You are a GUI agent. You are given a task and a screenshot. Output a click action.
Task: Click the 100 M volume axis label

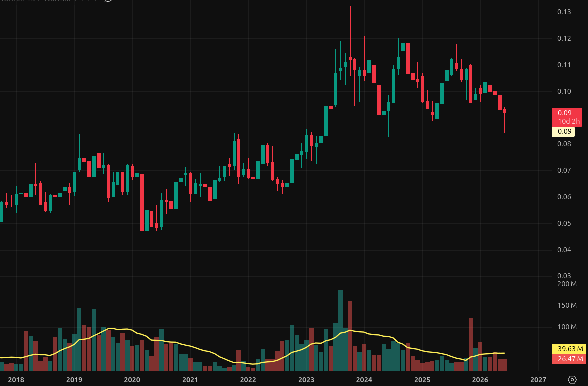pyautogui.click(x=567, y=327)
